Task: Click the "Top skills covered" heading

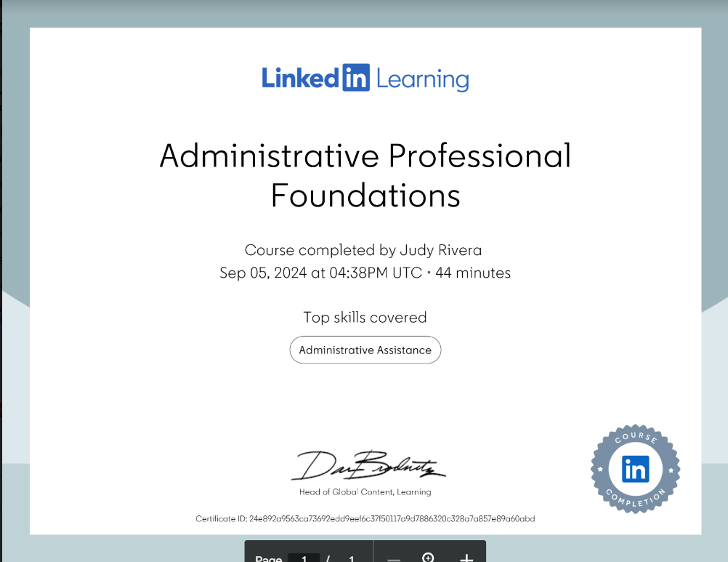Action: point(365,317)
